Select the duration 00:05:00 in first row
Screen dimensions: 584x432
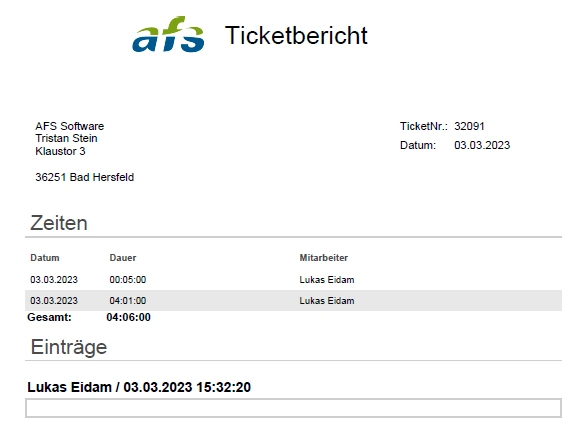128,280
